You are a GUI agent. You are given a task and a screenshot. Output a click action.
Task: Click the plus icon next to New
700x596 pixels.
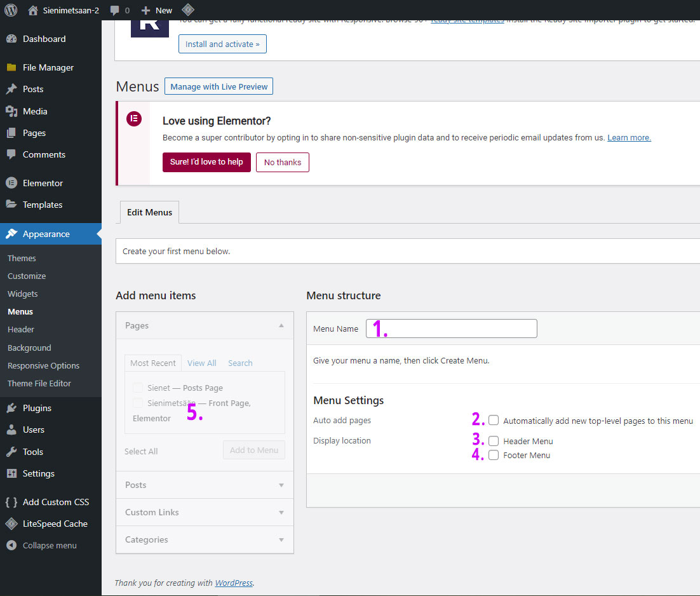145,10
